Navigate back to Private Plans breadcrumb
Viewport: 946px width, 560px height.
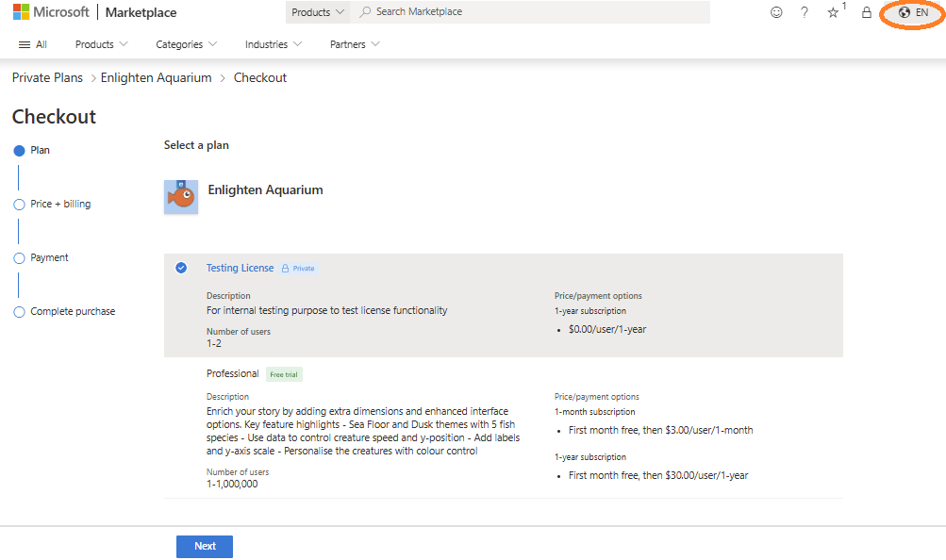47,77
